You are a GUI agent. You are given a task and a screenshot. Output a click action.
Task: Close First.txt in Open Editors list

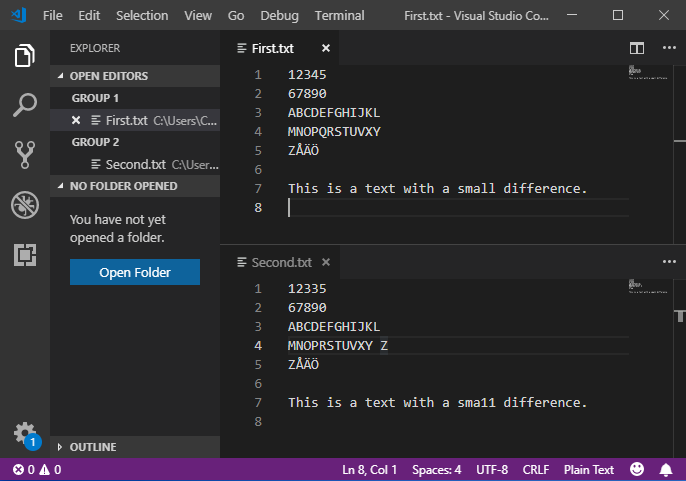click(x=76, y=120)
